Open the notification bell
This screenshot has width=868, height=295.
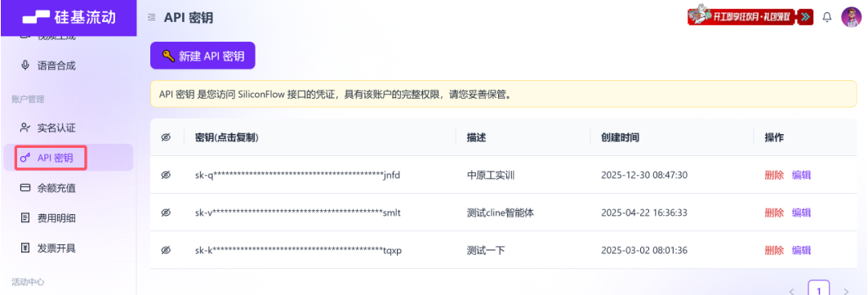(x=827, y=17)
